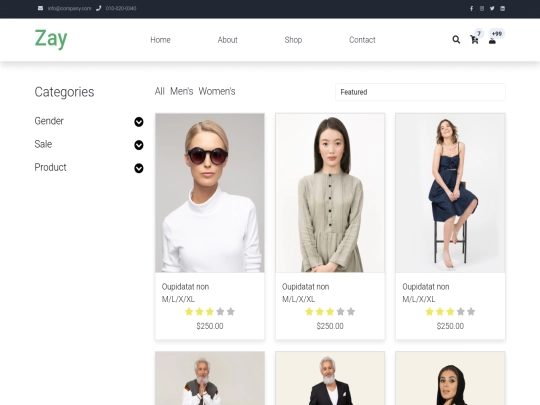Viewport: 540px width, 405px height.
Task: Open the Contact page
Action: pos(362,40)
